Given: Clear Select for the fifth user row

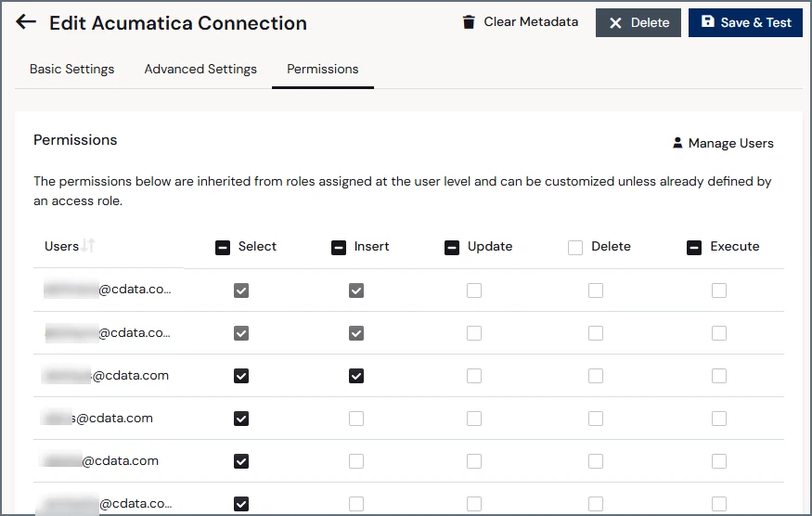Looking at the screenshot, I should pyautogui.click(x=241, y=461).
